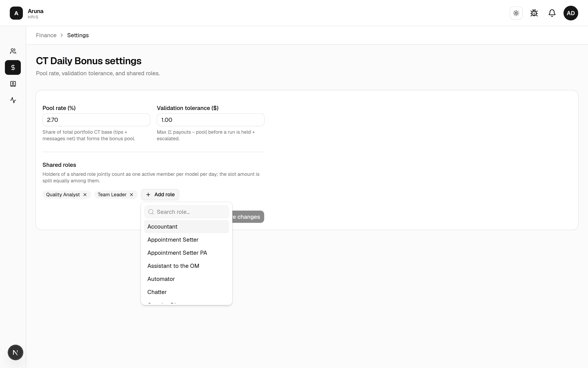The image size is (588, 368).
Task: Click the Pool rate input field
Action: point(96,120)
